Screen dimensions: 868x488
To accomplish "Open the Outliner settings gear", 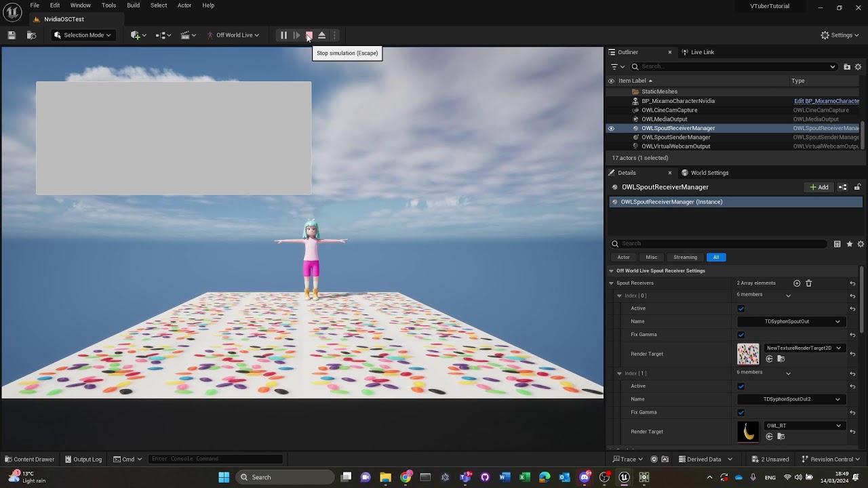I will 858,66.
